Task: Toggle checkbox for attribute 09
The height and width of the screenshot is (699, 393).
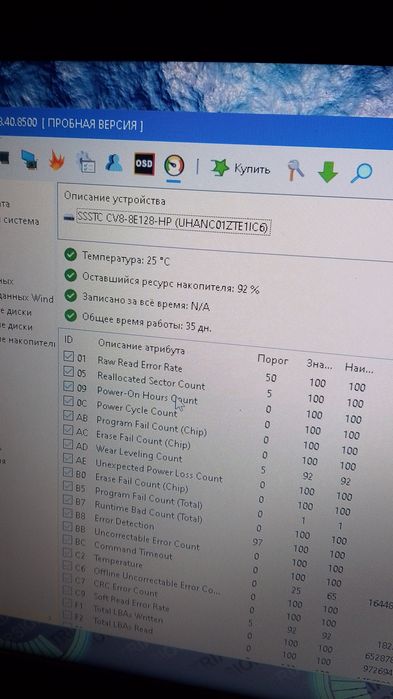Action: (69, 386)
